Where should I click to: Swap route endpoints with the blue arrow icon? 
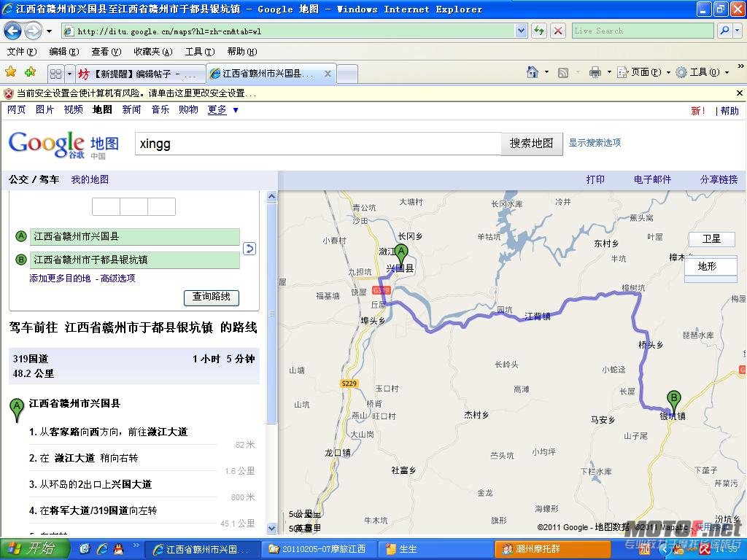(x=249, y=249)
